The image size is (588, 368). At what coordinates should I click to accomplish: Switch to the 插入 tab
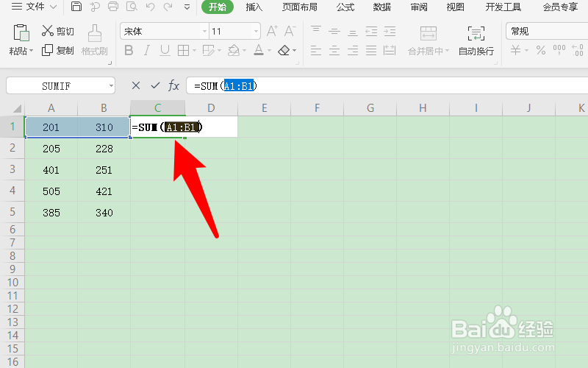coord(254,7)
